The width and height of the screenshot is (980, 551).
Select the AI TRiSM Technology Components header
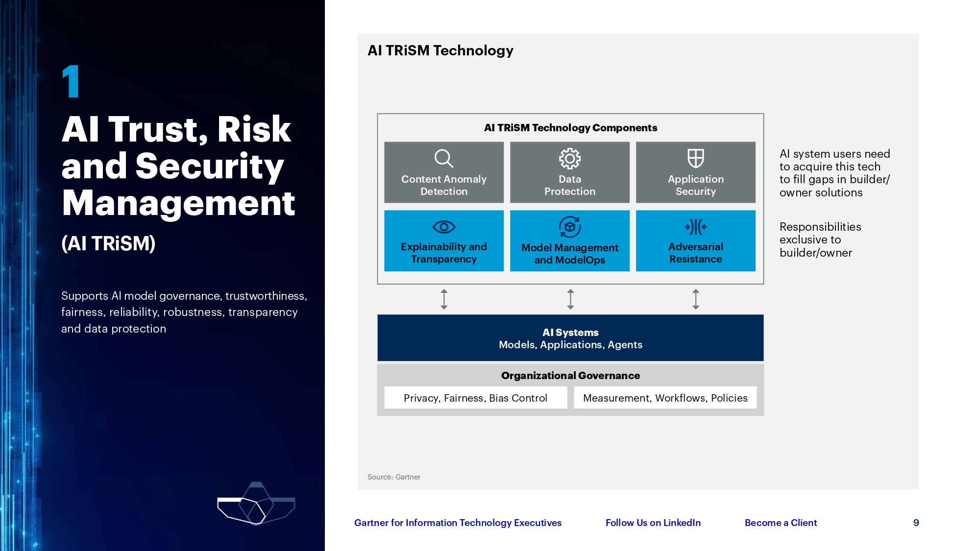click(x=570, y=128)
